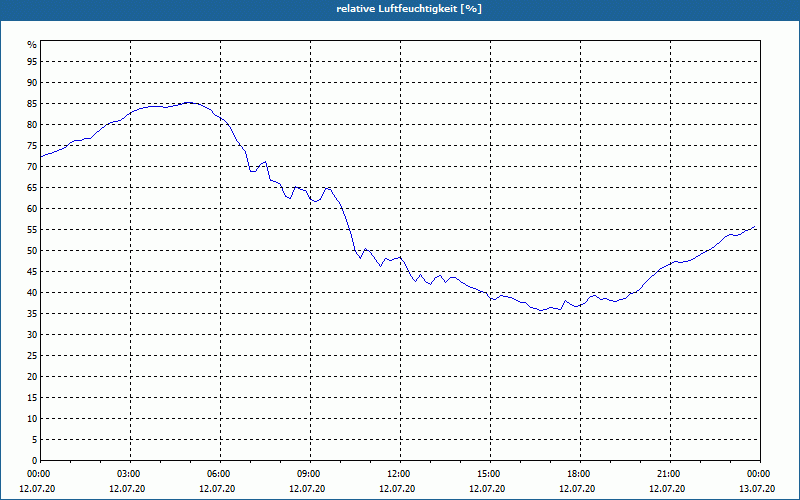Click the 85 value on humidity axis
Viewport: 800px width, 500px height.
click(x=32, y=104)
